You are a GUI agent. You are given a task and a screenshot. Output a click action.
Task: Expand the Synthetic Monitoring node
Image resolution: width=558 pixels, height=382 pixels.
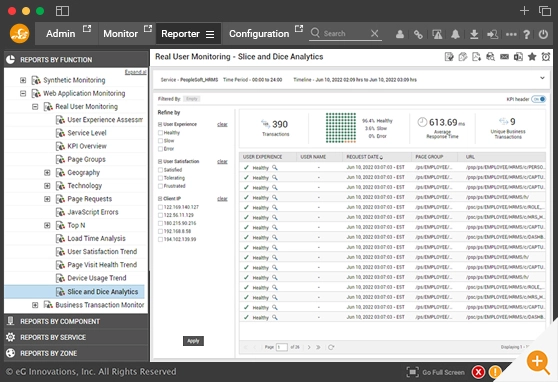coord(23,80)
